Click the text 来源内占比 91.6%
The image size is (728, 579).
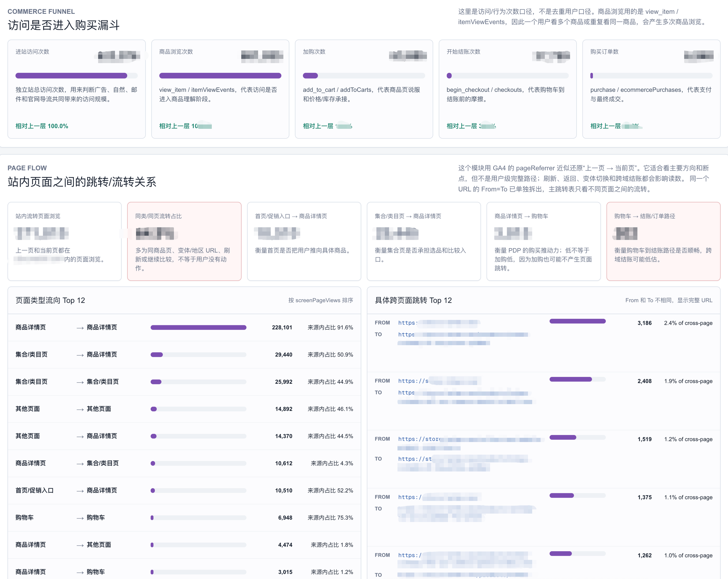pyautogui.click(x=330, y=327)
